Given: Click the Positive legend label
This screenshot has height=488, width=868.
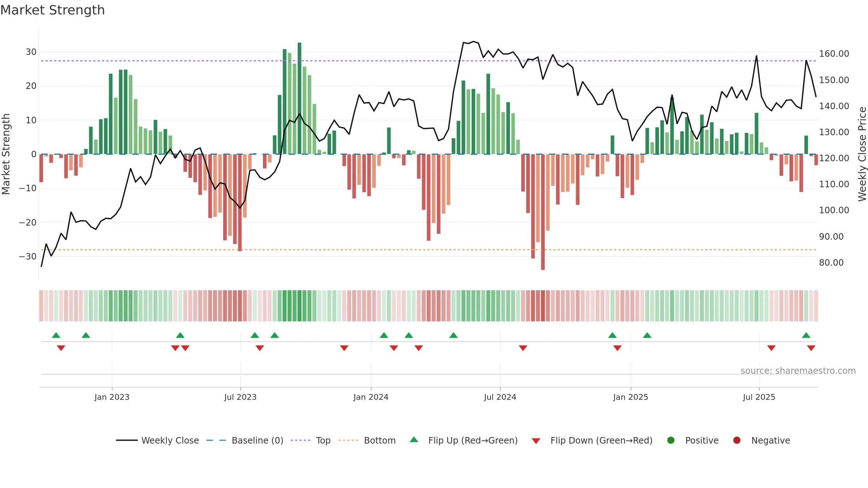Looking at the screenshot, I should [702, 440].
